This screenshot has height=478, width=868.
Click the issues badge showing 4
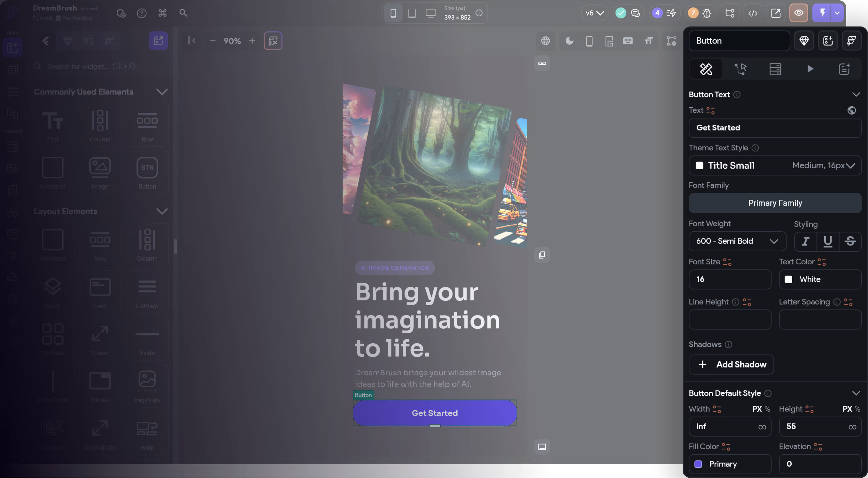[657, 13]
